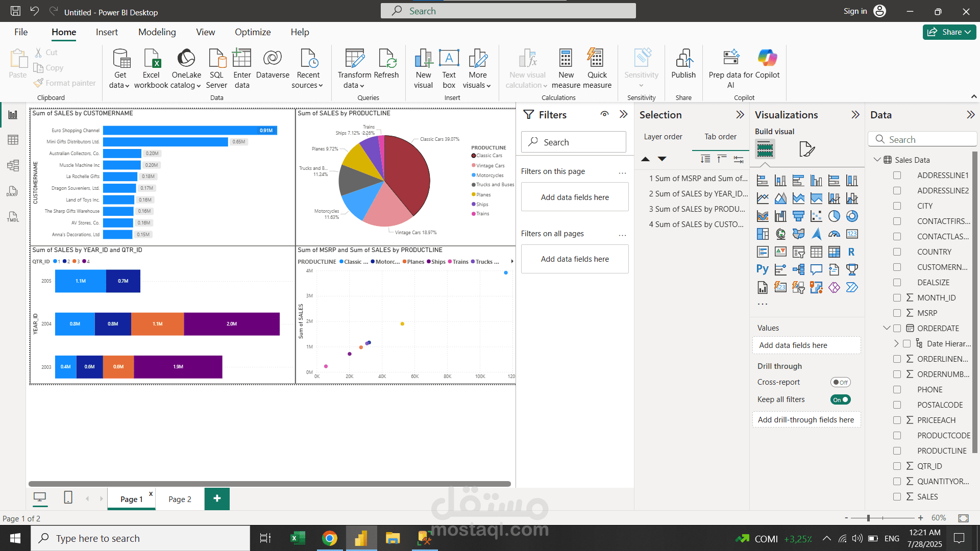Open the Model view in left sidebar
Image resolution: width=980 pixels, height=551 pixels.
[x=13, y=165]
